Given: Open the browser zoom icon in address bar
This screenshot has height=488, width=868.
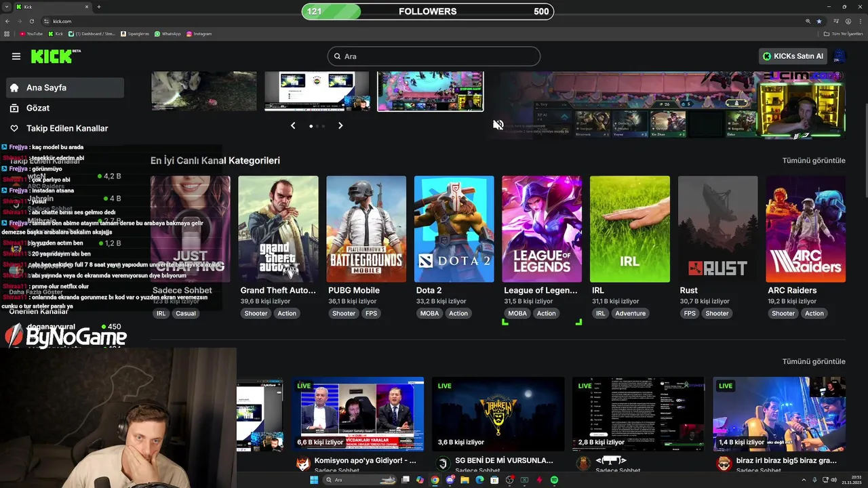Looking at the screenshot, I should [808, 21].
